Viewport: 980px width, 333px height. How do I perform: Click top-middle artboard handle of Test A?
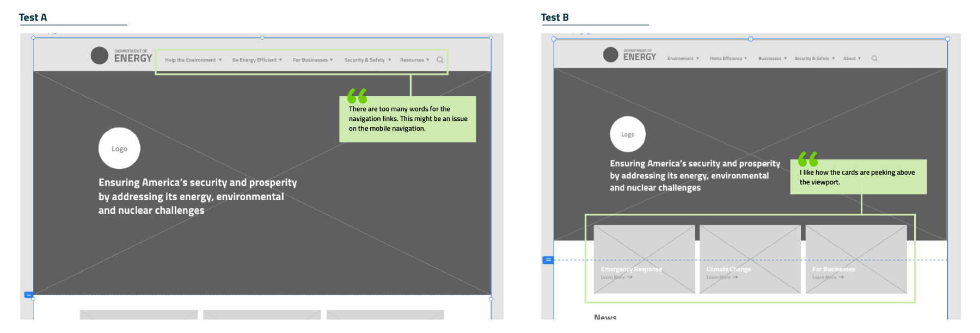(x=262, y=38)
